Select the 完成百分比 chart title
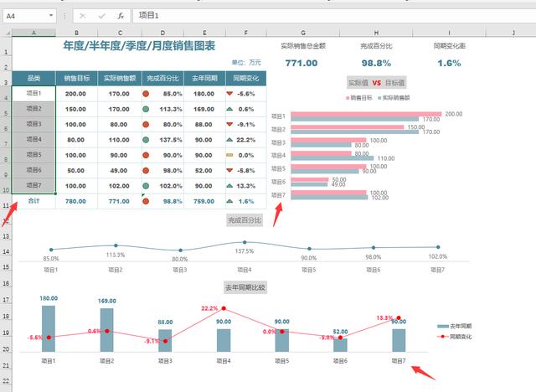The height and width of the screenshot is (392, 536). pos(244,219)
